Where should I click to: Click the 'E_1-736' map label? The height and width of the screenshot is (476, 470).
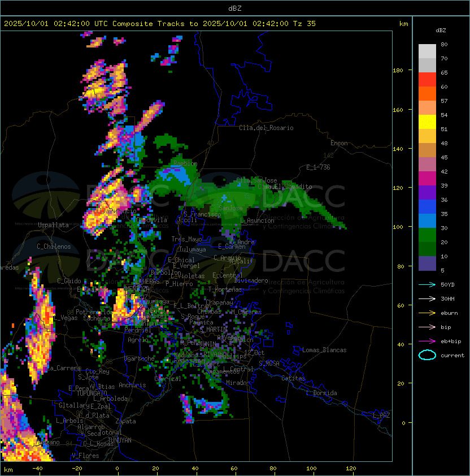(318, 167)
